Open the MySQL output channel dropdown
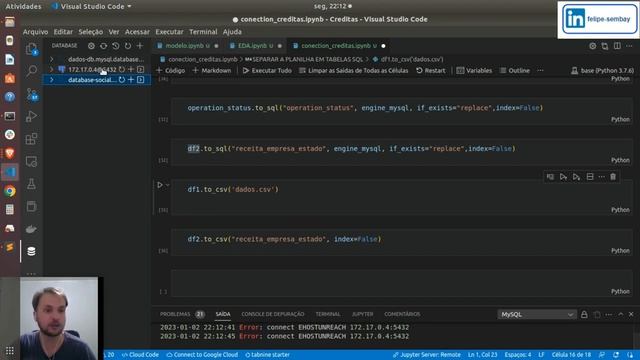640x360 pixels. pyautogui.click(x=536, y=314)
